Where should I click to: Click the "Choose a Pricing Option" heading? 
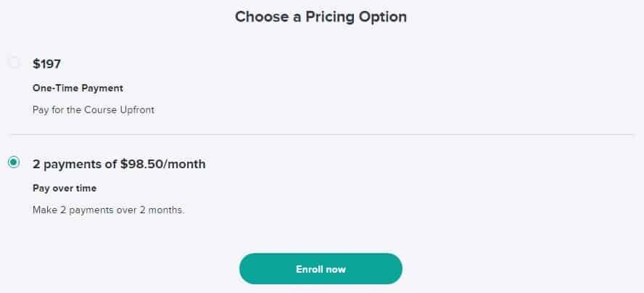(321, 17)
